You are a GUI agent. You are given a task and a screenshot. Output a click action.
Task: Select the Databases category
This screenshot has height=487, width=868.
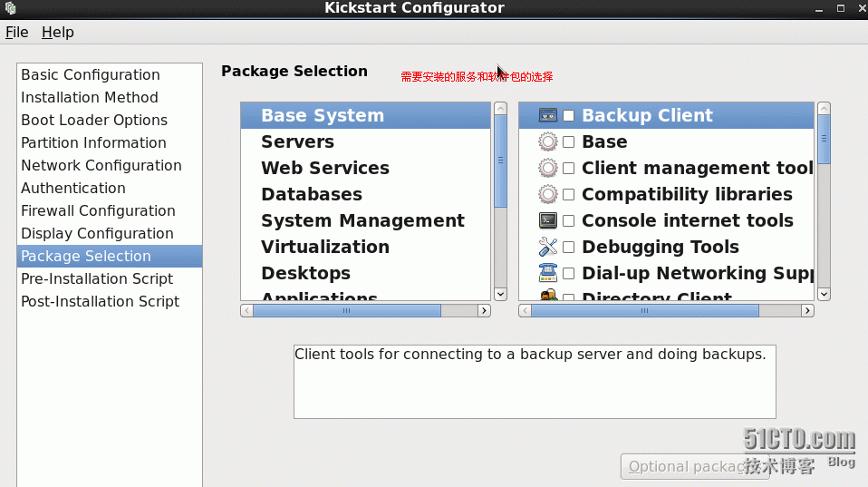click(x=365, y=194)
